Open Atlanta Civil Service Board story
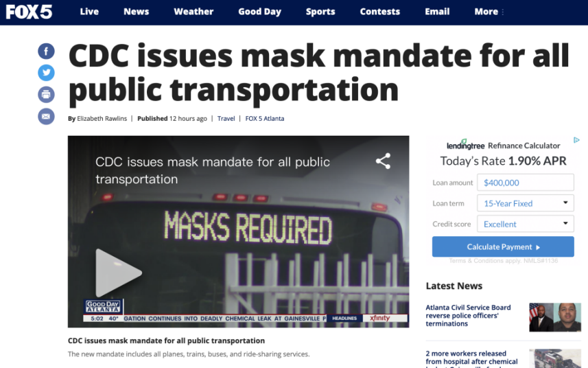588x368 pixels. [468, 316]
